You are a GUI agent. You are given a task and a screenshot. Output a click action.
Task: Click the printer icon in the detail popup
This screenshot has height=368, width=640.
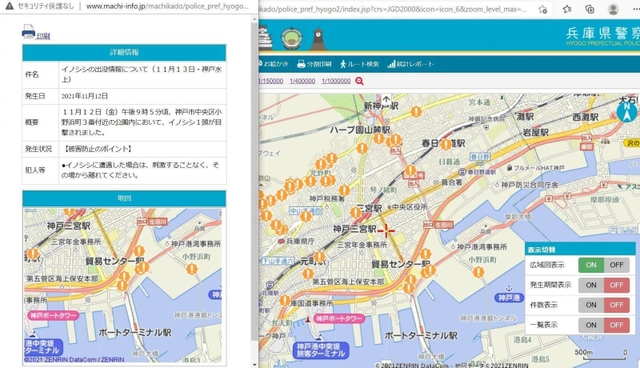pos(29,32)
